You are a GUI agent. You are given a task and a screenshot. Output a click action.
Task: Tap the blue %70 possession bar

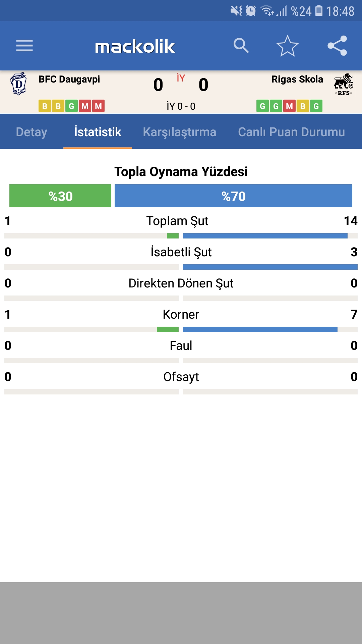click(233, 196)
